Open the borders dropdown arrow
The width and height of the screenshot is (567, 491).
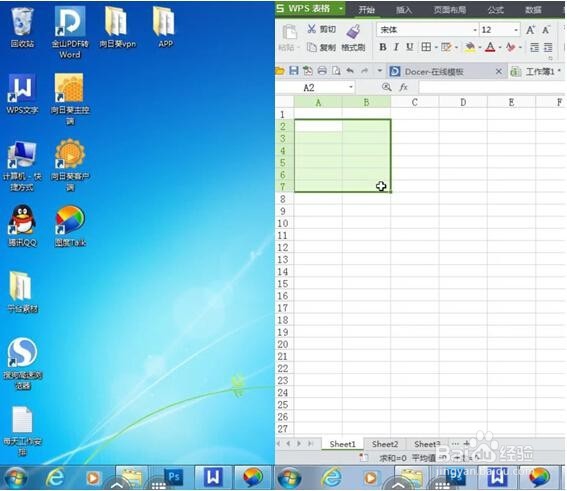tap(436, 47)
